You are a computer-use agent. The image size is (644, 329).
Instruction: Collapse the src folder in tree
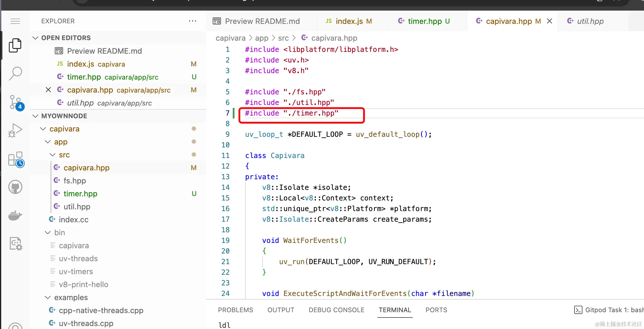pyautogui.click(x=52, y=155)
